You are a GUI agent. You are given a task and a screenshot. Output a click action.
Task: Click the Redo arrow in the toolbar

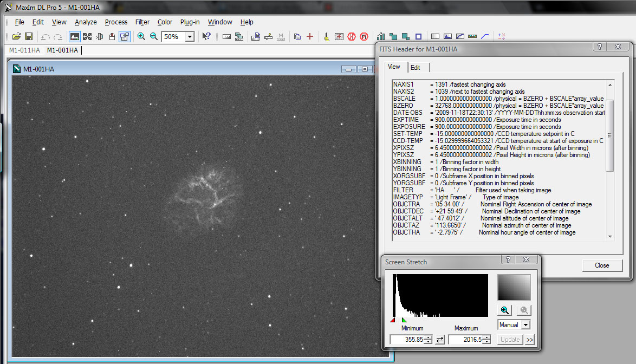(x=58, y=37)
